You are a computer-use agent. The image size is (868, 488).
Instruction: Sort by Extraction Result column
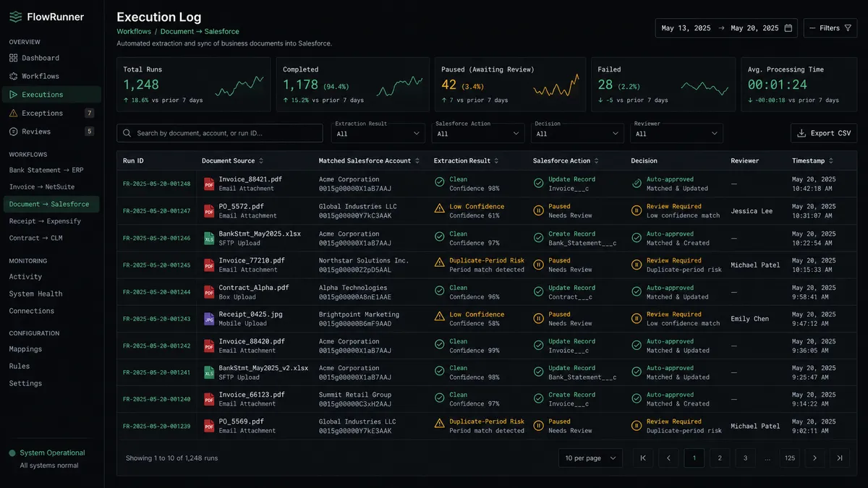tap(466, 160)
